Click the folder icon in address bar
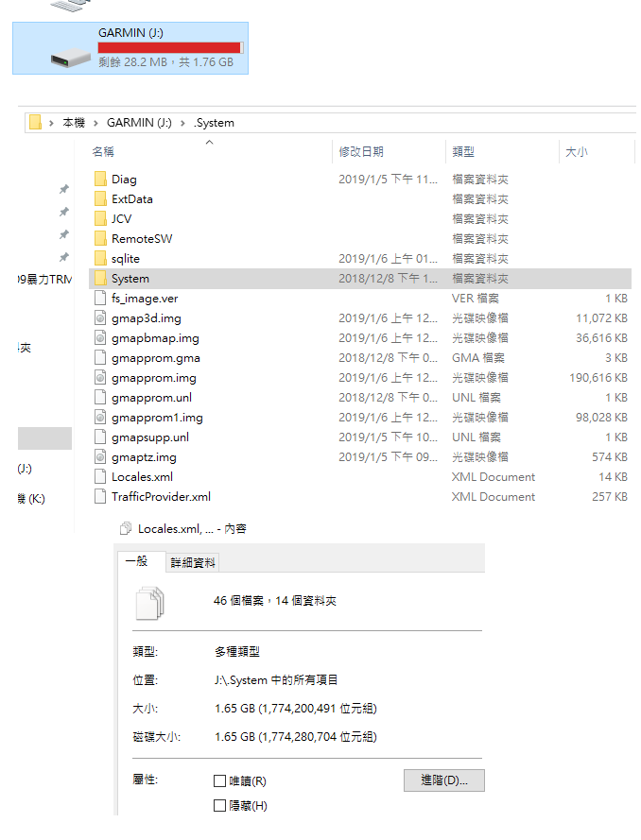This screenshot has width=641, height=840. [x=35, y=122]
